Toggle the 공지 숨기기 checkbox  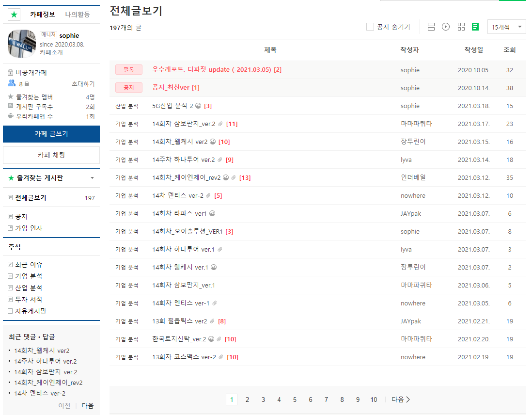(x=370, y=27)
